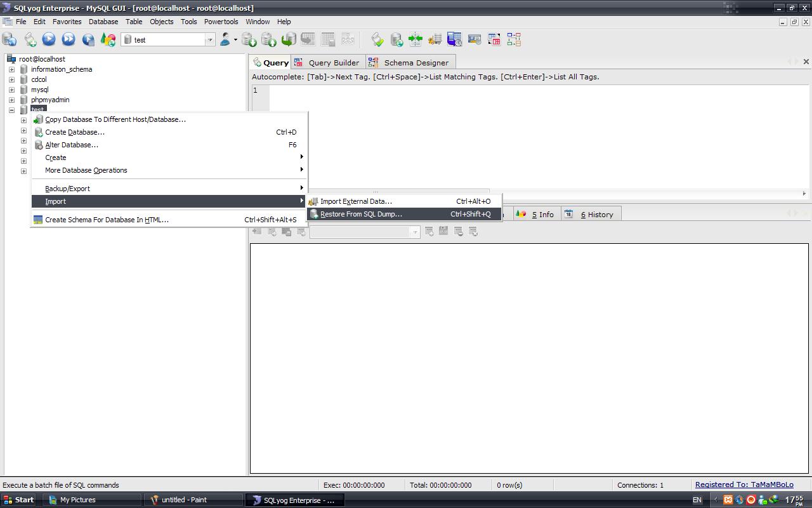Choose Import External Data option

pyautogui.click(x=404, y=201)
